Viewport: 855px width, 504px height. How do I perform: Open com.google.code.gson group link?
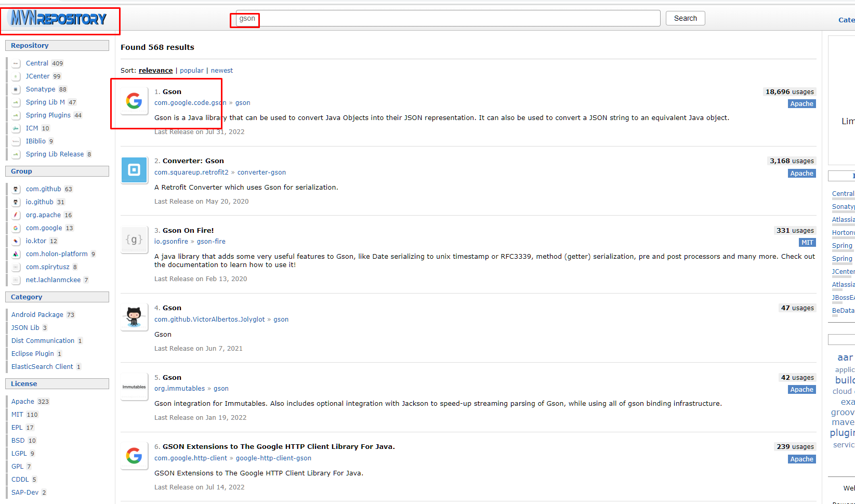(x=190, y=103)
